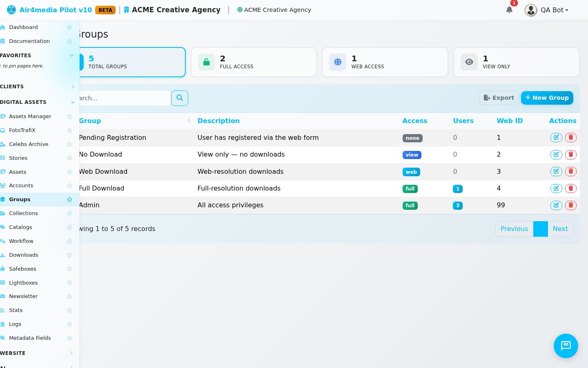This screenshot has height=368, width=588.
Task: Edit the Web Download group
Action: point(556,172)
